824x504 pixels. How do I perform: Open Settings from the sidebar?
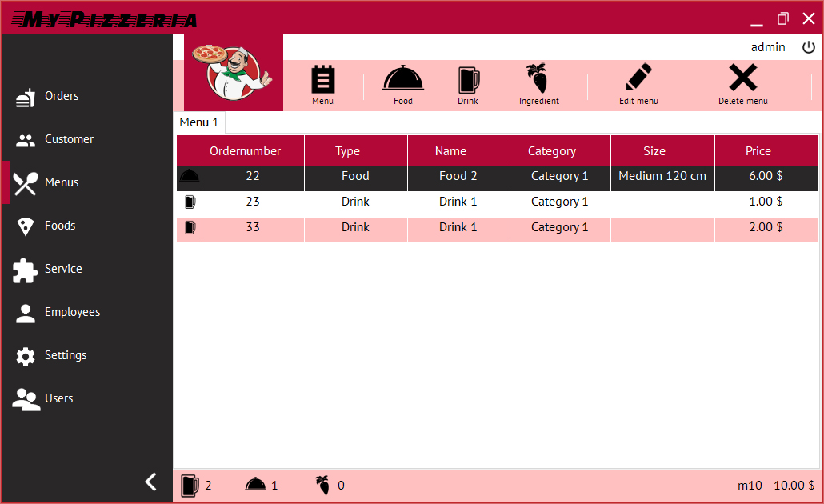tap(66, 355)
